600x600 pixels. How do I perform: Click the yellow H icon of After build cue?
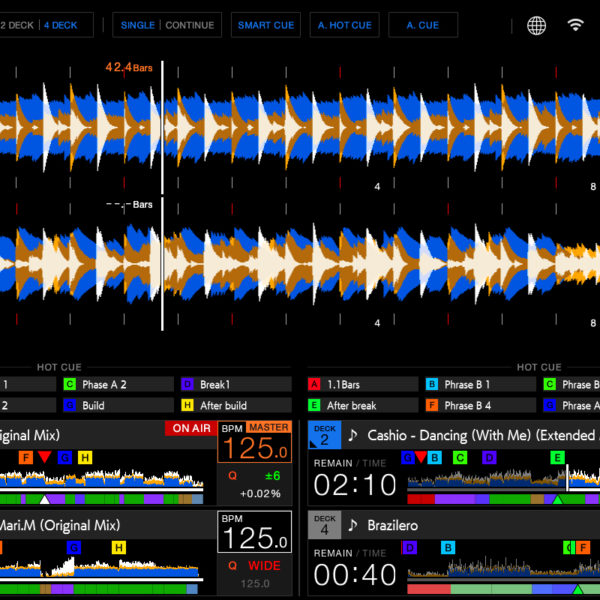coord(187,405)
